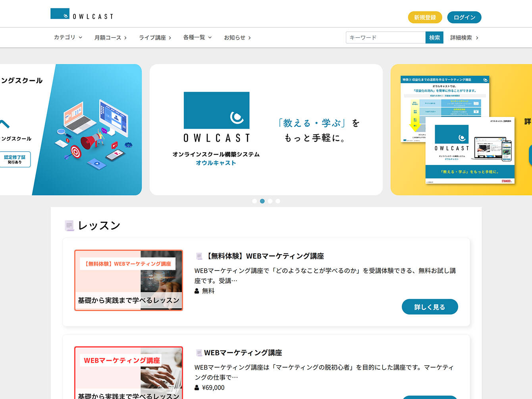Select the fourth carousel dot
The image size is (532, 399).
click(278, 201)
